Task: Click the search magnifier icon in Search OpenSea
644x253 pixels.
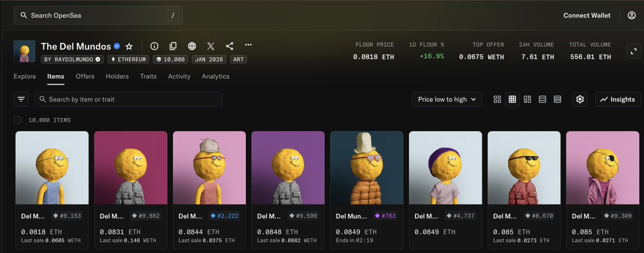Action: [24, 16]
